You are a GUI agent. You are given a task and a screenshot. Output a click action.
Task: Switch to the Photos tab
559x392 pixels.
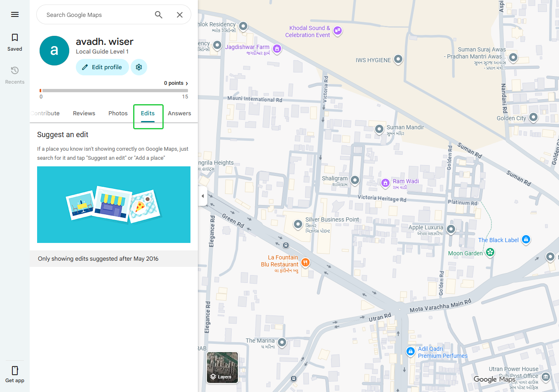pos(118,113)
